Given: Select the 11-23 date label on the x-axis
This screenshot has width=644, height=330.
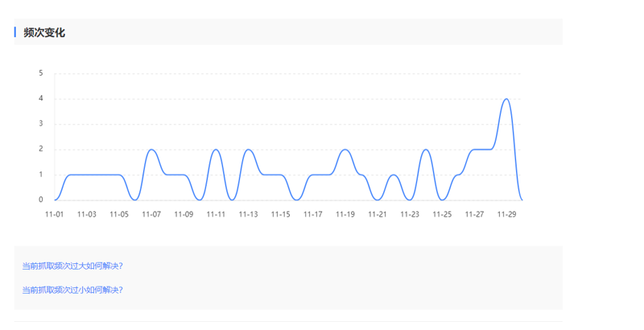Looking at the screenshot, I should click(410, 214).
